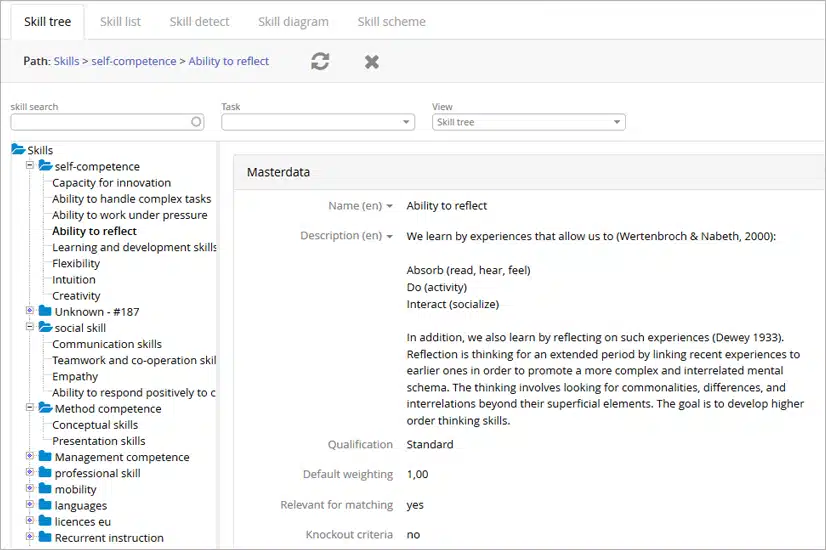
Task: Click the refresh icon beside the path
Action: pyautogui.click(x=320, y=61)
